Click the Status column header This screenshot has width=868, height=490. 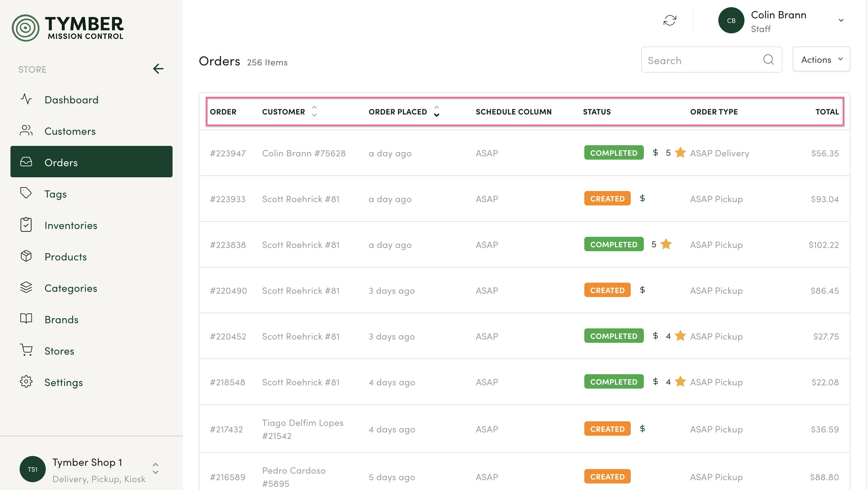596,112
